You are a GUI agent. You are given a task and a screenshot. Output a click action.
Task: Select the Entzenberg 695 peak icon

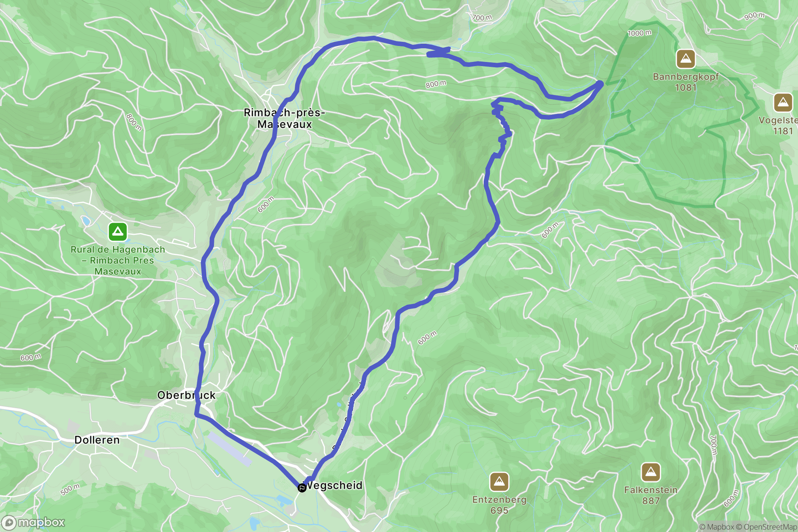click(x=499, y=482)
